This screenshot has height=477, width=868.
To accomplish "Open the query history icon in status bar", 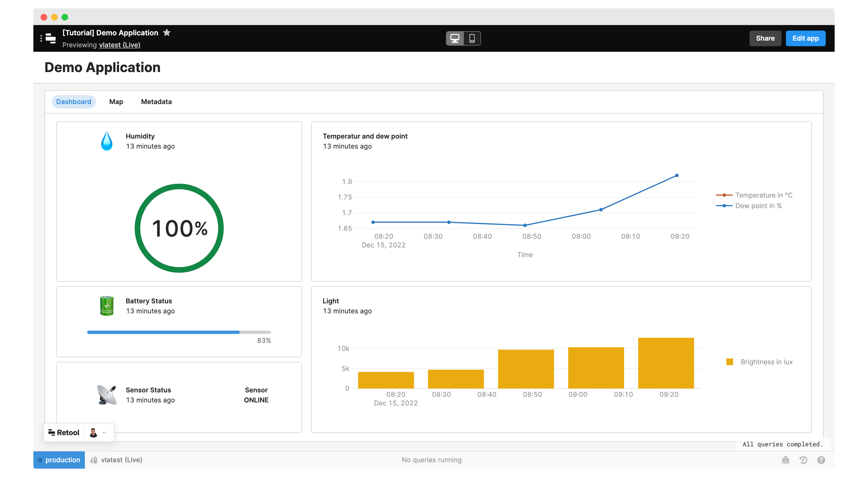I will tap(803, 460).
